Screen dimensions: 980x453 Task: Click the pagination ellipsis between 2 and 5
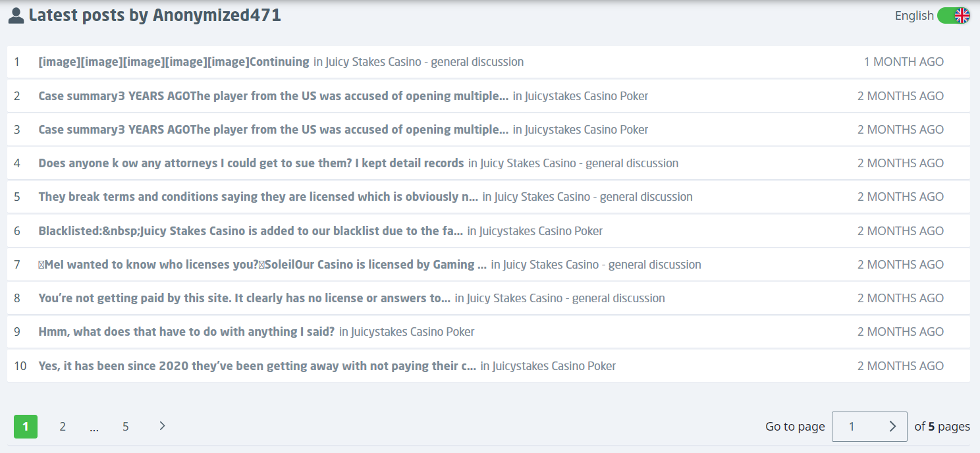click(94, 427)
